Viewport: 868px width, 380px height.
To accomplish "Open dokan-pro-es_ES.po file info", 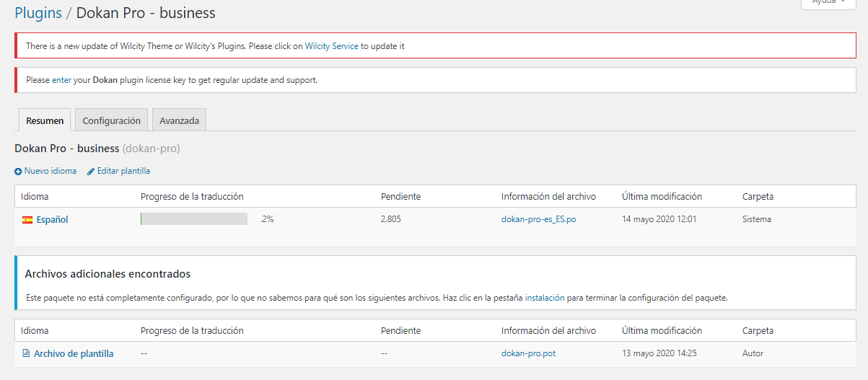I will (x=538, y=219).
